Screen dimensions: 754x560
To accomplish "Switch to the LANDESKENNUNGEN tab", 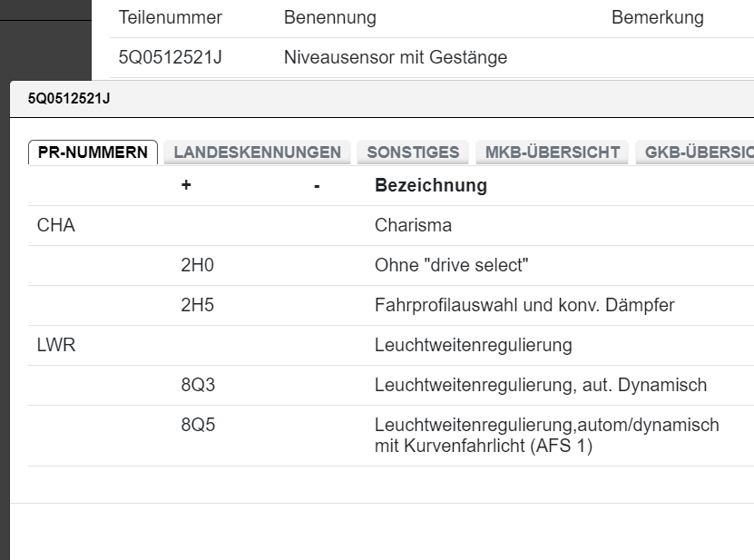I will click(x=259, y=152).
